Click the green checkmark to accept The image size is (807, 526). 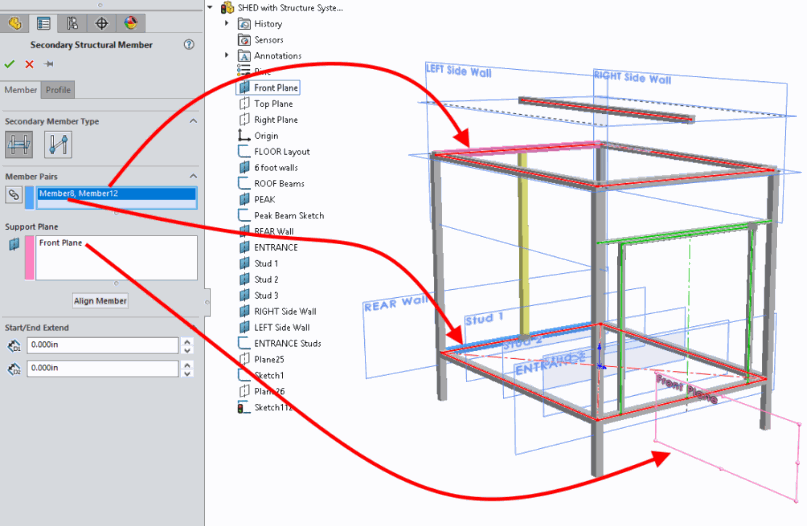(x=10, y=64)
